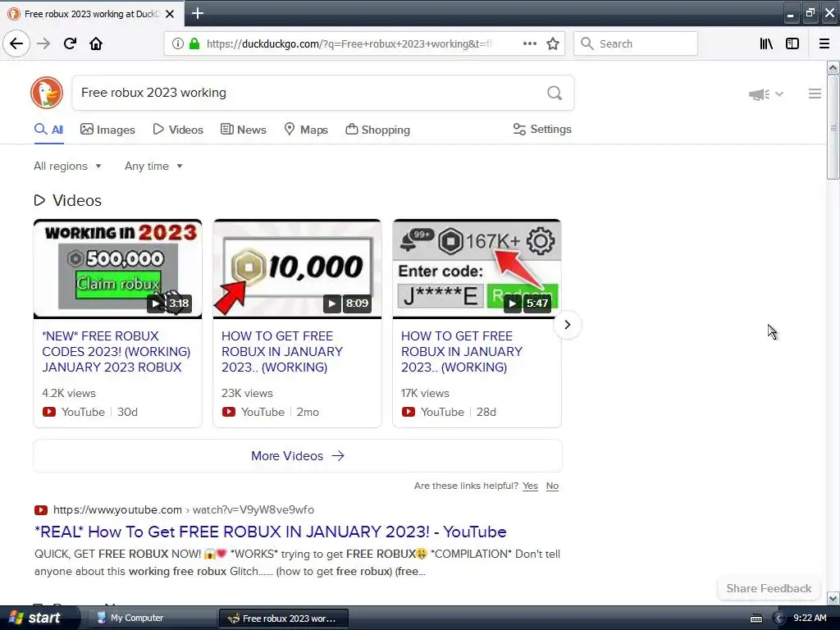Go back with the browser back arrow
This screenshot has height=630, width=840.
pos(16,43)
